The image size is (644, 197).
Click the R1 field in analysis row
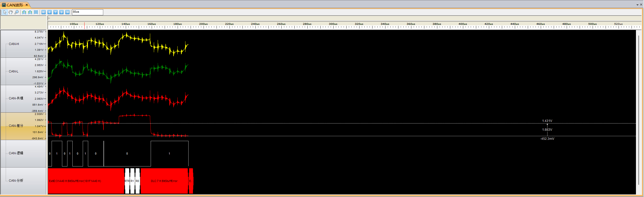click(132, 181)
